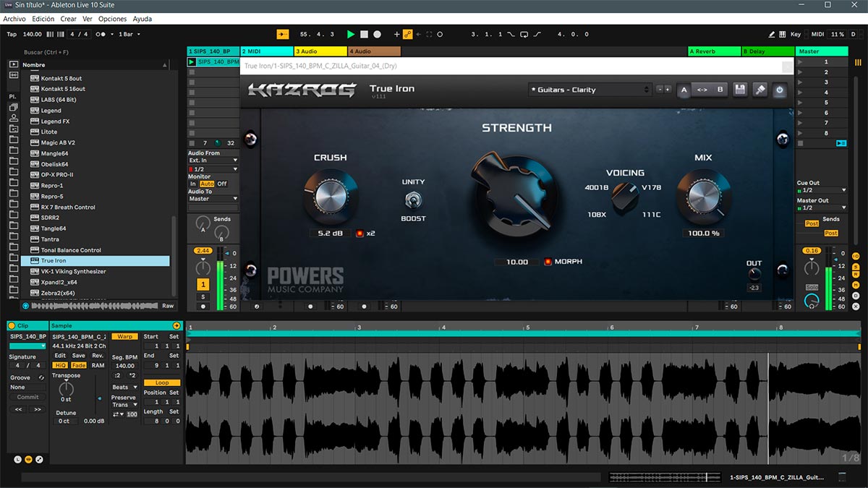The image size is (868, 488).
Task: Open the Cue Out 1/2 dropdown
Action: (822, 190)
